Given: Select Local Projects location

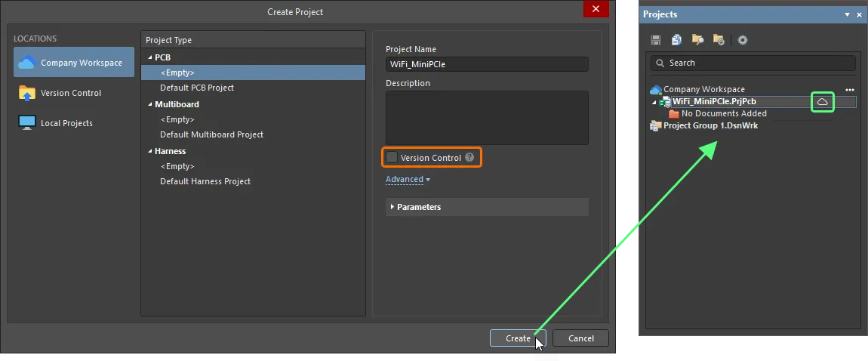Looking at the screenshot, I should 74,123.
